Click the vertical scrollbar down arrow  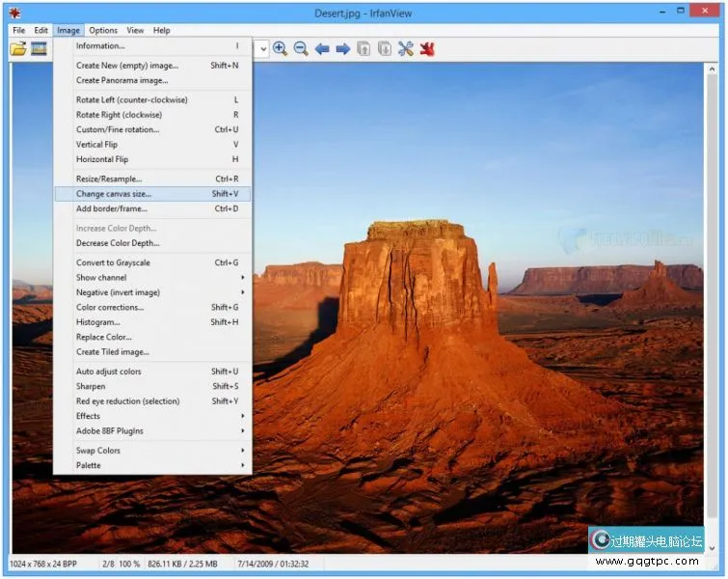click(x=712, y=548)
